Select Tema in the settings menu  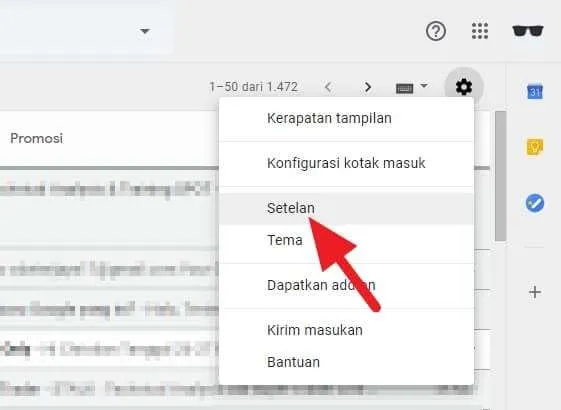[x=346, y=240]
